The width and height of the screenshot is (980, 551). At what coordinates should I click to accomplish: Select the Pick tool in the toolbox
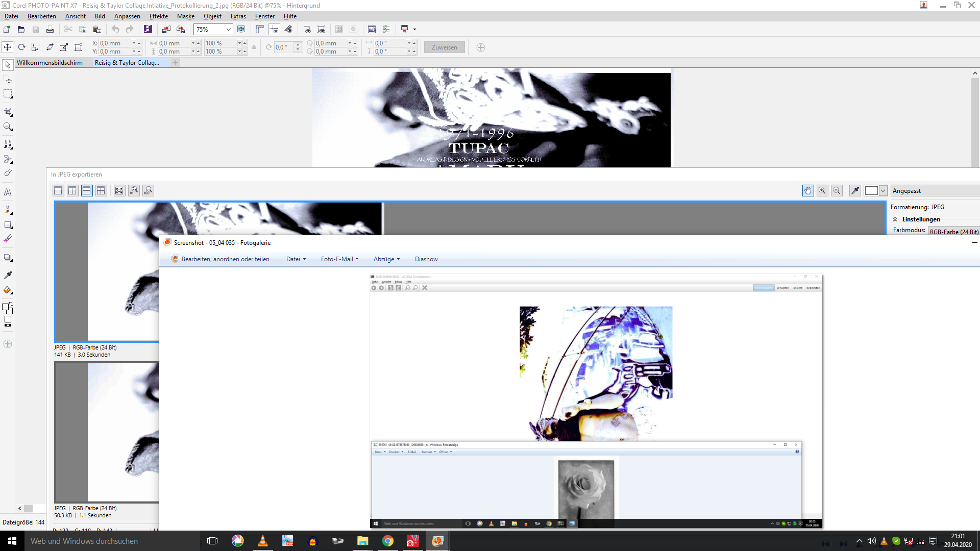[8, 65]
